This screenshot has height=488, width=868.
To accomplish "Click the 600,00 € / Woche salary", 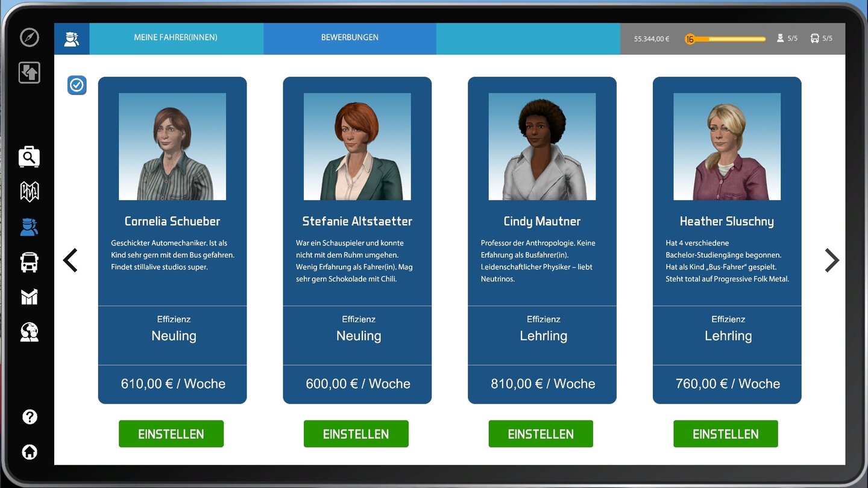I will [358, 384].
